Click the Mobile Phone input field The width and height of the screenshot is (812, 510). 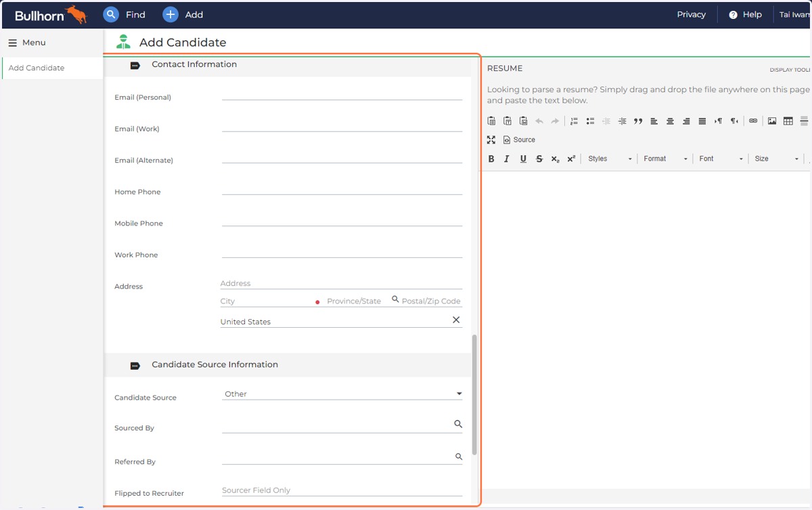coord(342,219)
